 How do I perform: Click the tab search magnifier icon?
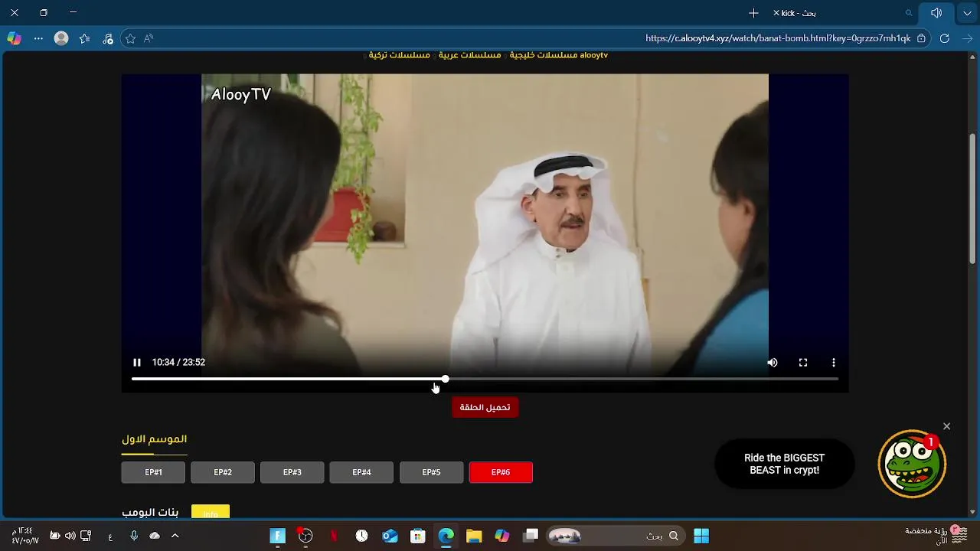click(x=909, y=13)
